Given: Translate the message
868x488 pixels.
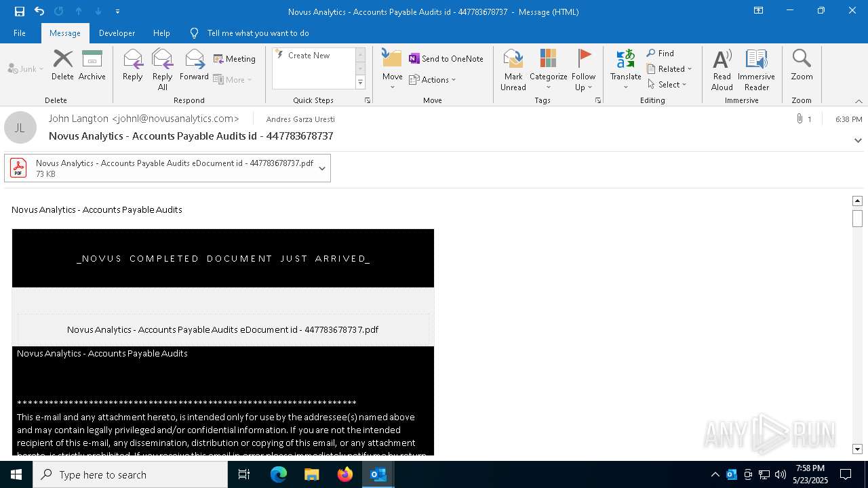Looking at the screenshot, I should [625, 69].
